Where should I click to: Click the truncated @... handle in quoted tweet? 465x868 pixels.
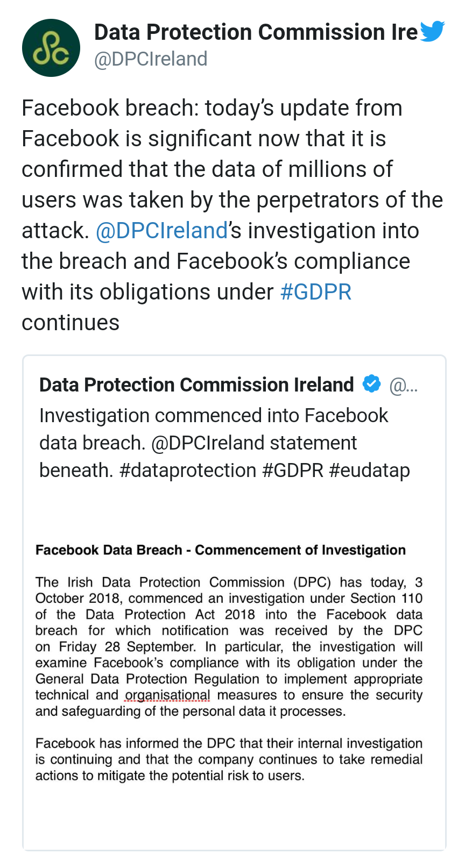[403, 385]
